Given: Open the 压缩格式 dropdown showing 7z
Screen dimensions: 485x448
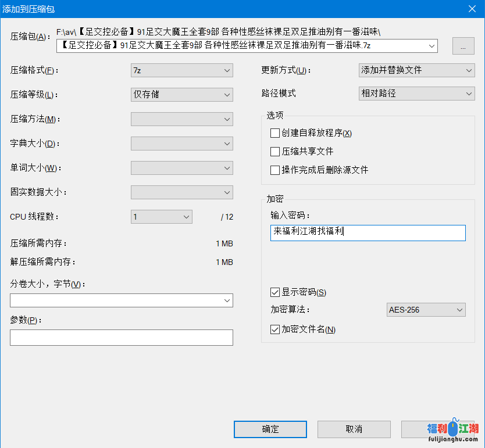Looking at the screenshot, I should point(181,70).
